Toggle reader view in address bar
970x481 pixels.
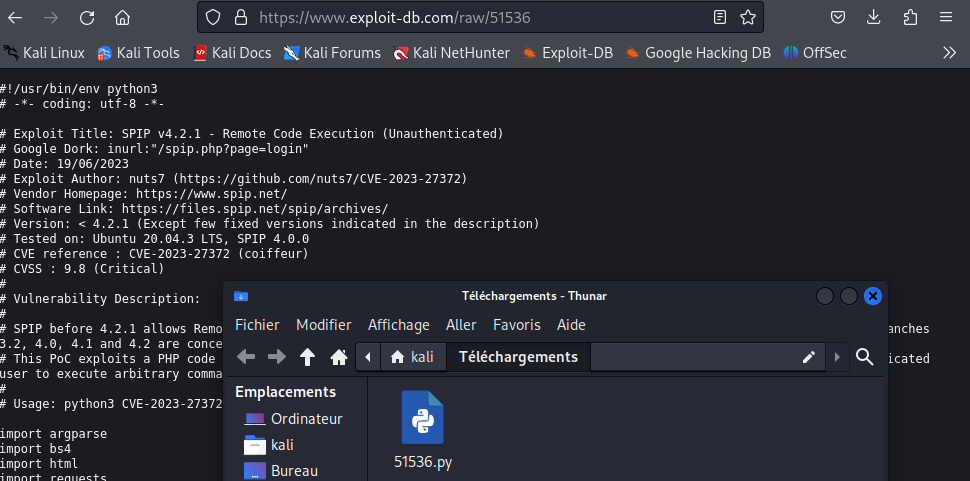(x=719, y=17)
